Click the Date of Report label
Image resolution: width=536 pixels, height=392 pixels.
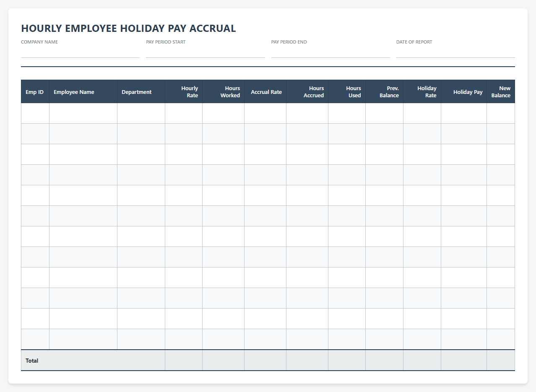[414, 42]
